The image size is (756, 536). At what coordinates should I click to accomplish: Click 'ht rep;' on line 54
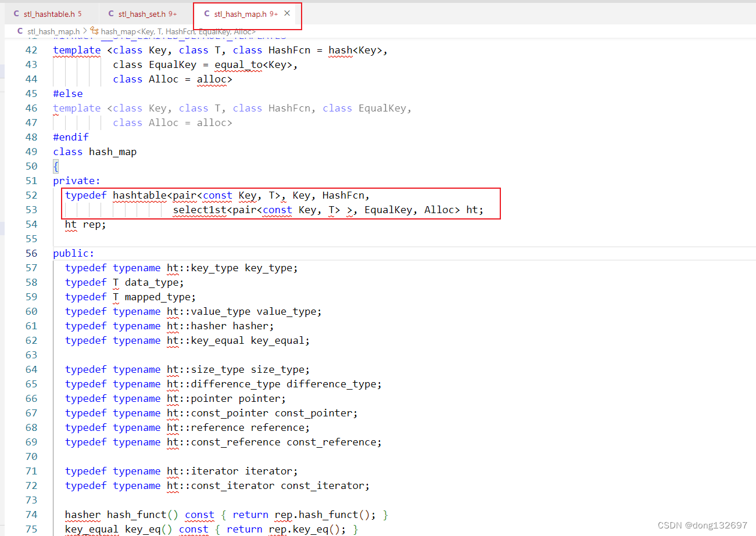click(x=86, y=224)
